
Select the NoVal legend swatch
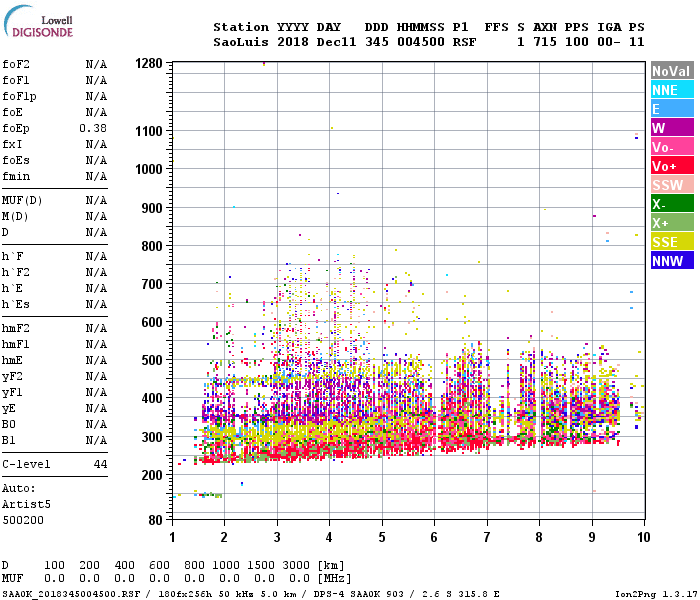[672, 71]
